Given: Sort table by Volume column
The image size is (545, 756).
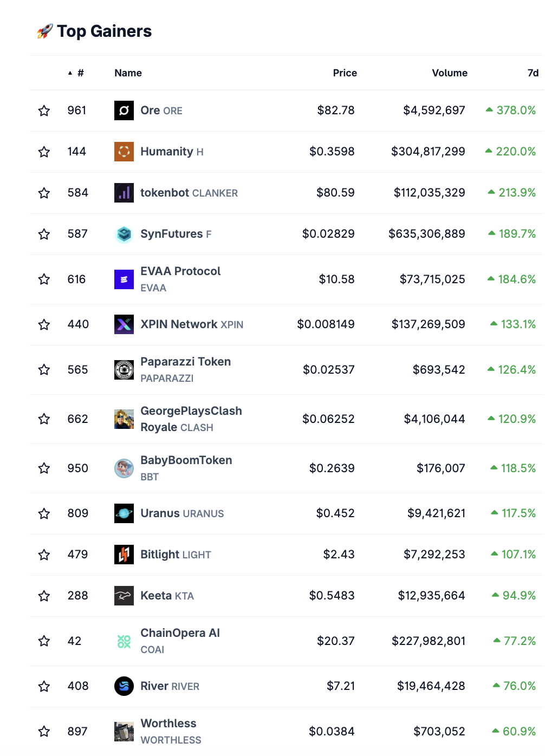Looking at the screenshot, I should (x=450, y=73).
